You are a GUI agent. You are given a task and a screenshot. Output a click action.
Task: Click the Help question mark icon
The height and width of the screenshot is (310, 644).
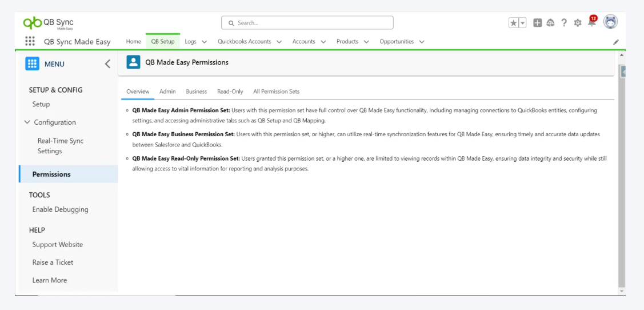coord(564,23)
